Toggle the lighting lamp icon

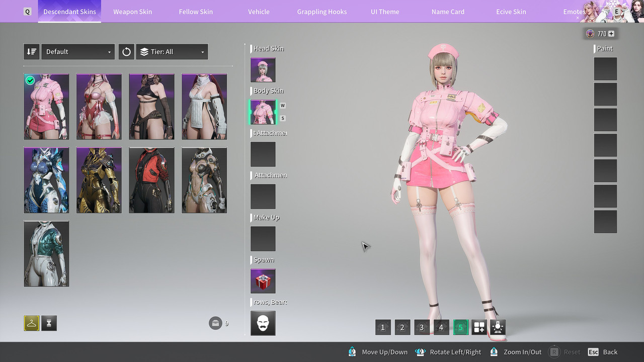coord(498,327)
